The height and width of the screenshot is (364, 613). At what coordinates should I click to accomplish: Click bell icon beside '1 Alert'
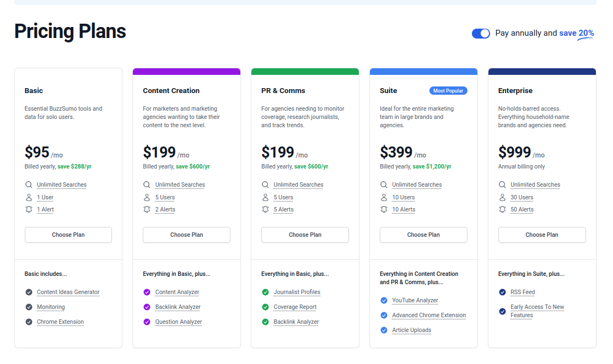[29, 209]
